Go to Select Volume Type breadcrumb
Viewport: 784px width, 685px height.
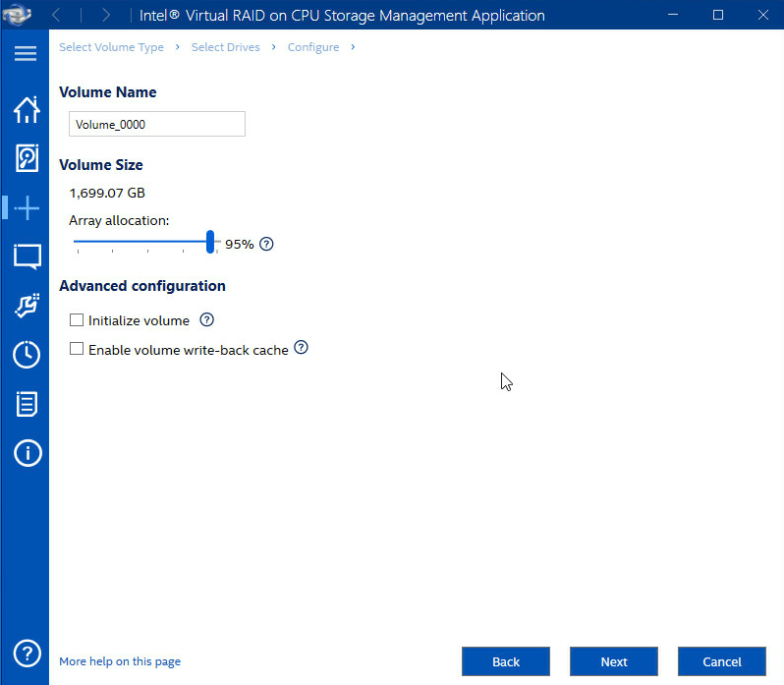pyautogui.click(x=111, y=47)
